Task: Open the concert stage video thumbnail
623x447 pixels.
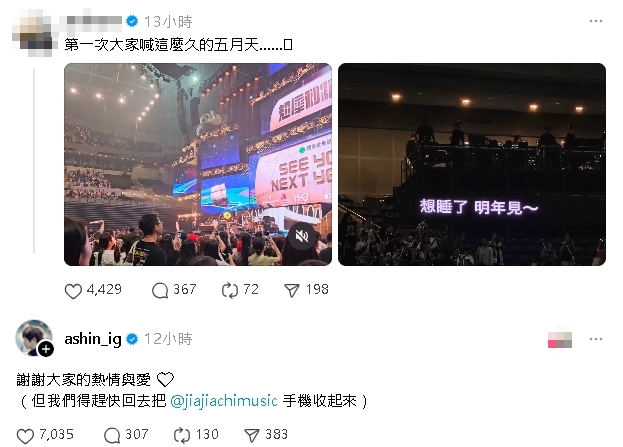Action: pyautogui.click(x=198, y=164)
